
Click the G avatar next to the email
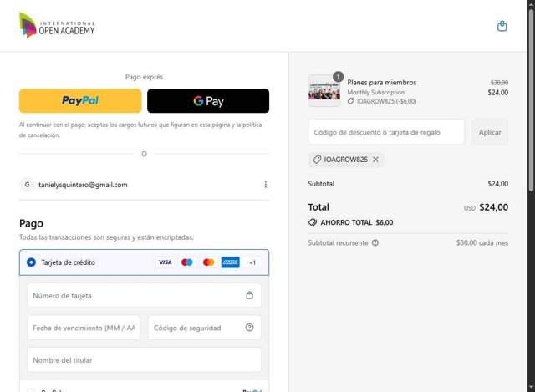pyautogui.click(x=27, y=185)
